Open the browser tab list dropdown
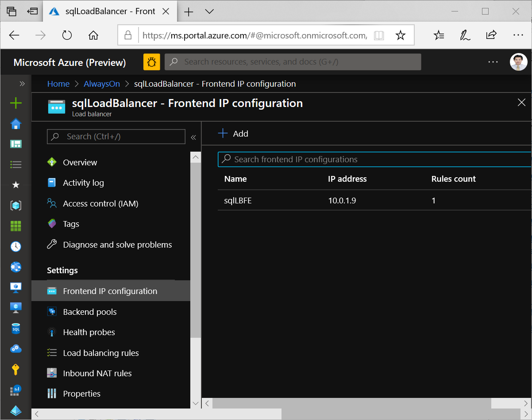This screenshot has height=420, width=532. pos(209,11)
